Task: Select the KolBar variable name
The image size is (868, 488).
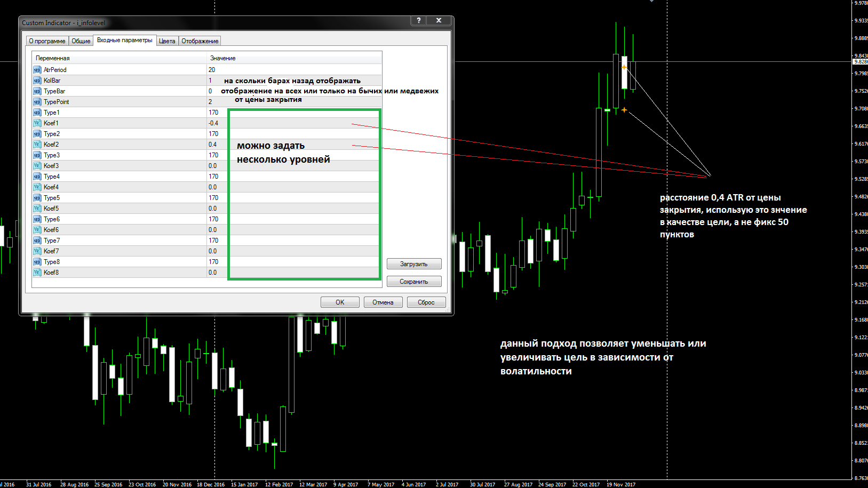Action: point(52,81)
